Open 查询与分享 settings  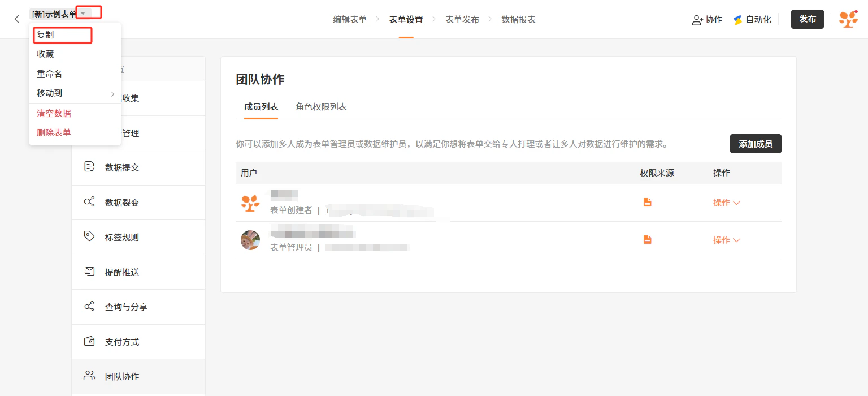[x=138, y=307]
